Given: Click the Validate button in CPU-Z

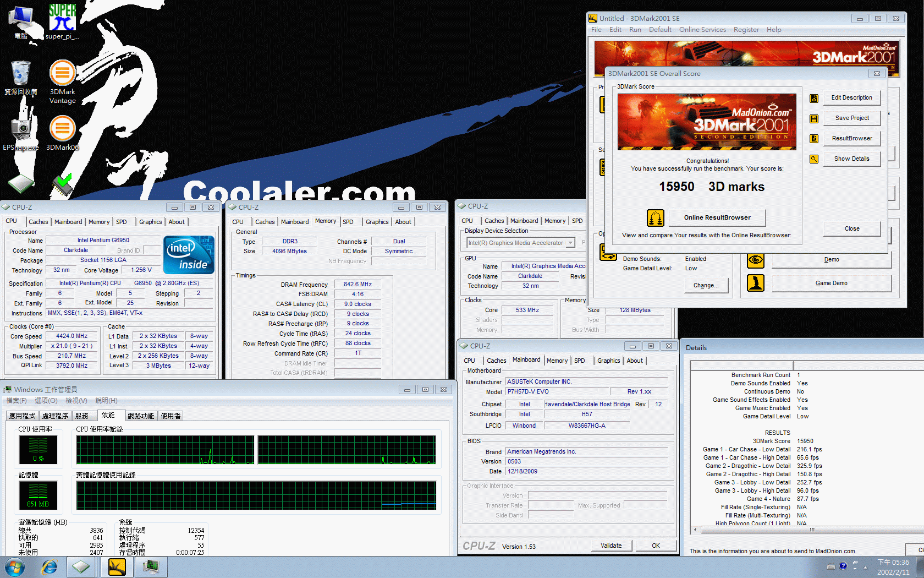Looking at the screenshot, I should (611, 546).
